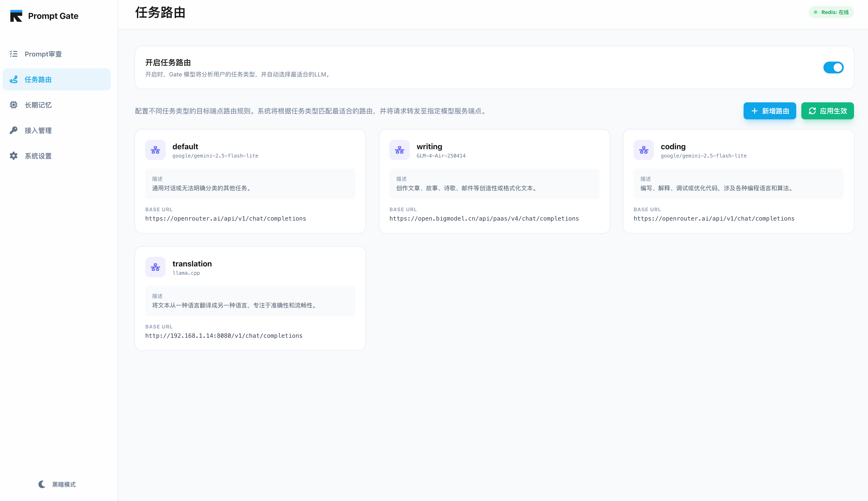Open the 任务路由 sidebar menu item
This screenshot has width=868, height=501.
pyautogui.click(x=56, y=79)
